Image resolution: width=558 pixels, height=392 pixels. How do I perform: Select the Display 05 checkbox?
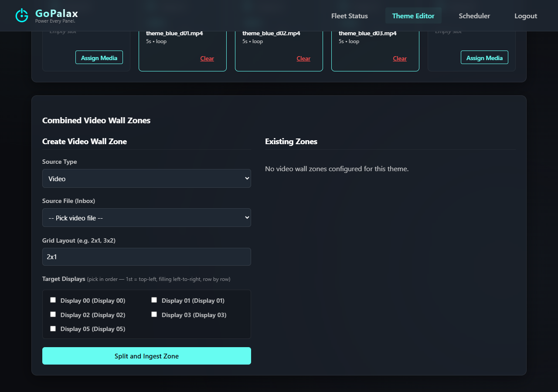click(53, 329)
